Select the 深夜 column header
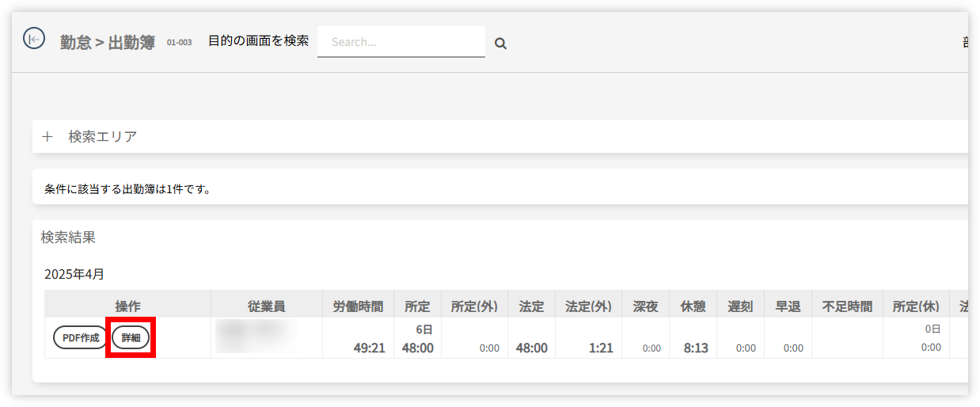This screenshot has height=407, width=980. click(x=645, y=306)
